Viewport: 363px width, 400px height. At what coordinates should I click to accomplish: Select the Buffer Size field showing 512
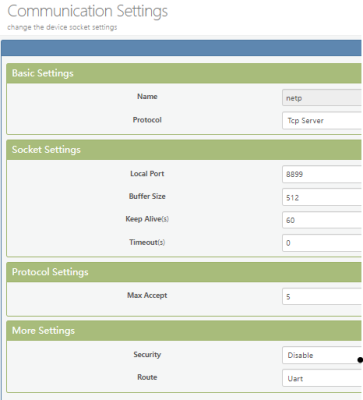[322, 197]
